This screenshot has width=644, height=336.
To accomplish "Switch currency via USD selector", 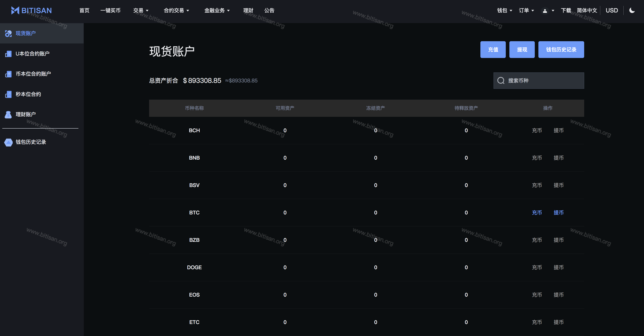I will [612, 10].
